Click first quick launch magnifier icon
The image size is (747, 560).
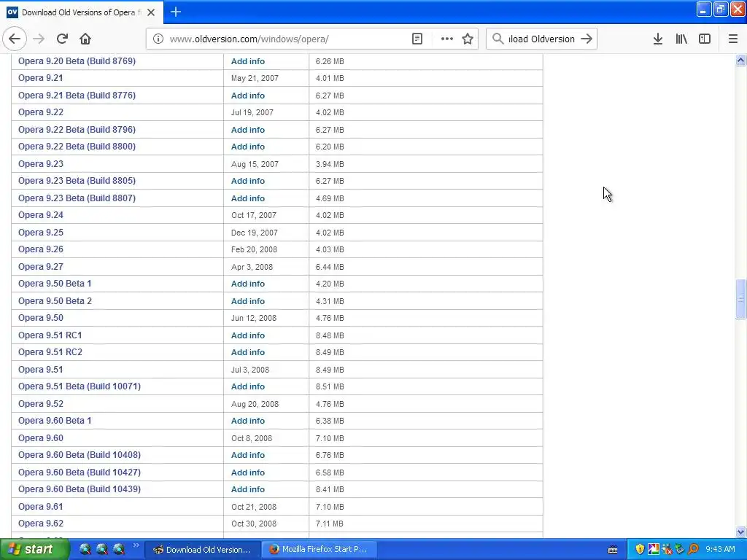pos(85,550)
